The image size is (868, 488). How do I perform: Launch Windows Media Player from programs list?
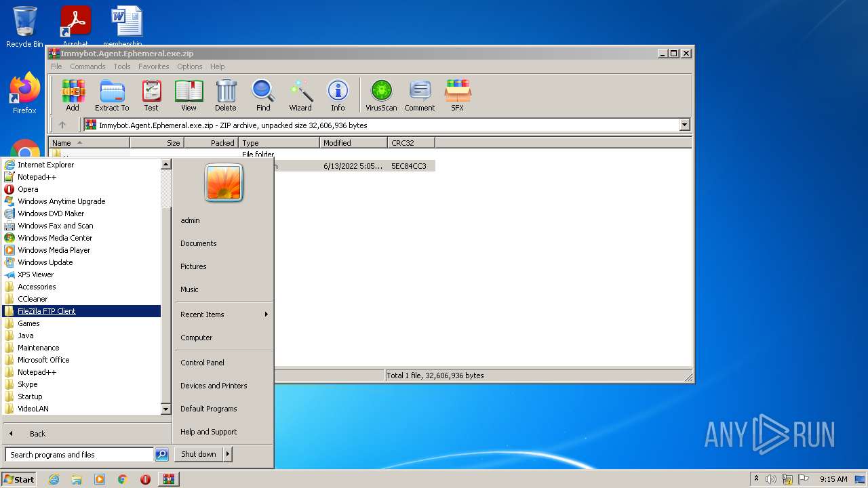[81, 250]
